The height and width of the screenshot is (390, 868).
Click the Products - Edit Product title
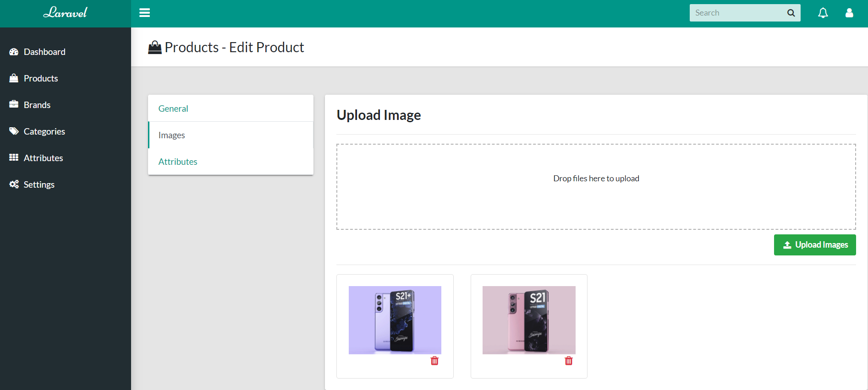point(234,47)
